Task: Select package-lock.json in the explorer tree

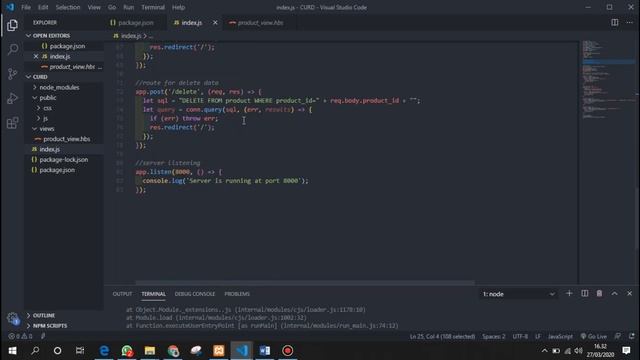Action: [x=63, y=160]
